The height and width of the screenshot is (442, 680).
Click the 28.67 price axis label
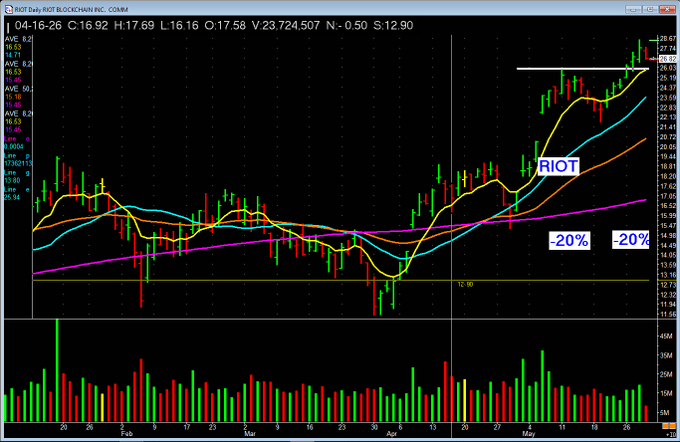(667, 39)
